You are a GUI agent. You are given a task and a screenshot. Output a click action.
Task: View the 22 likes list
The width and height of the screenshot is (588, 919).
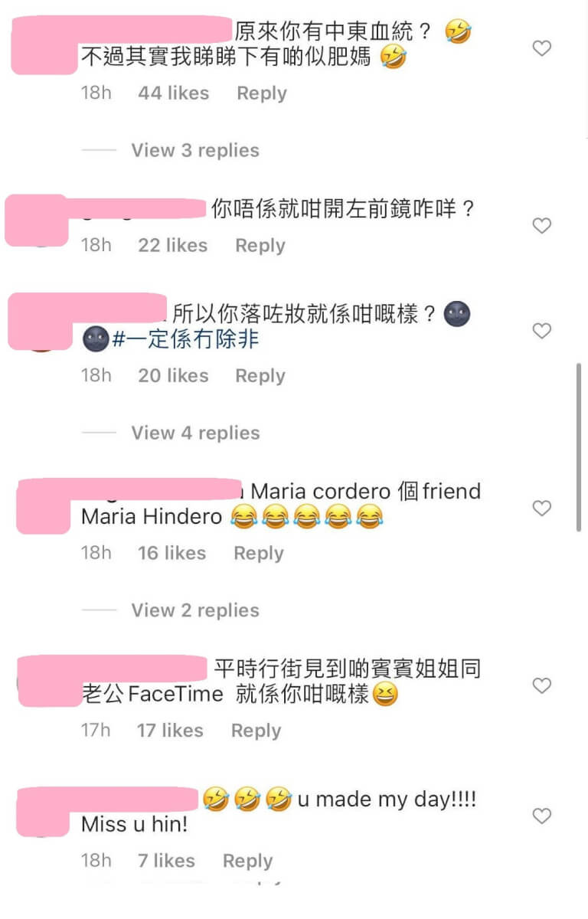click(x=172, y=246)
